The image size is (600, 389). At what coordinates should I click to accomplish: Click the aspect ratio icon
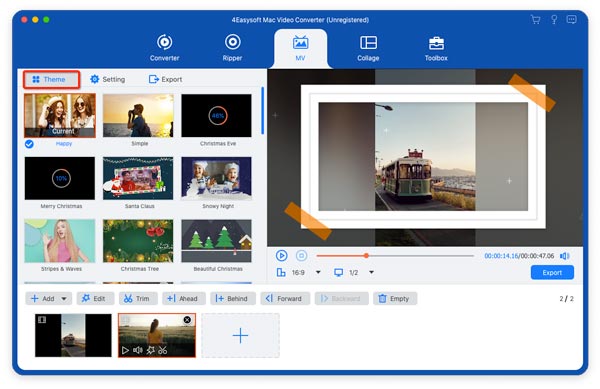click(281, 272)
